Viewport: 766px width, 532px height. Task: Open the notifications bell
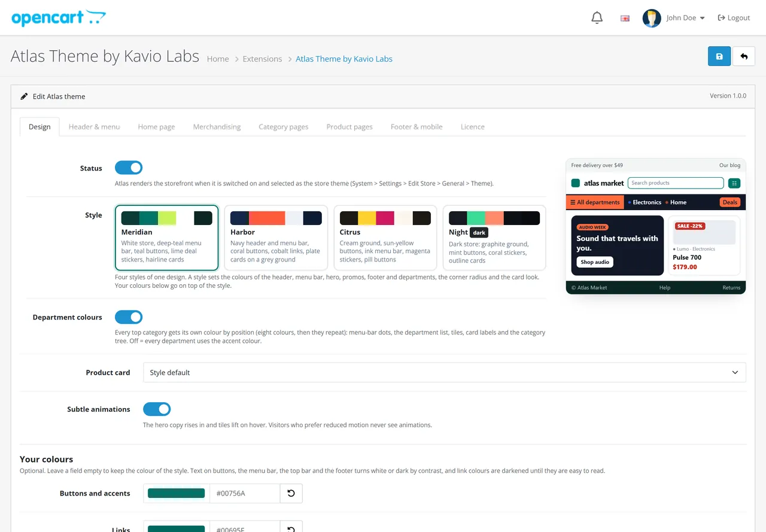coord(597,18)
